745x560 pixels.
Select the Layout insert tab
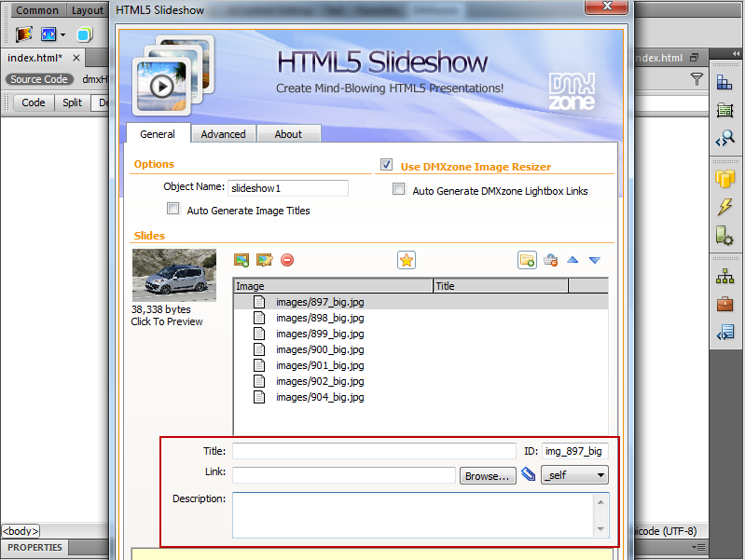click(88, 10)
